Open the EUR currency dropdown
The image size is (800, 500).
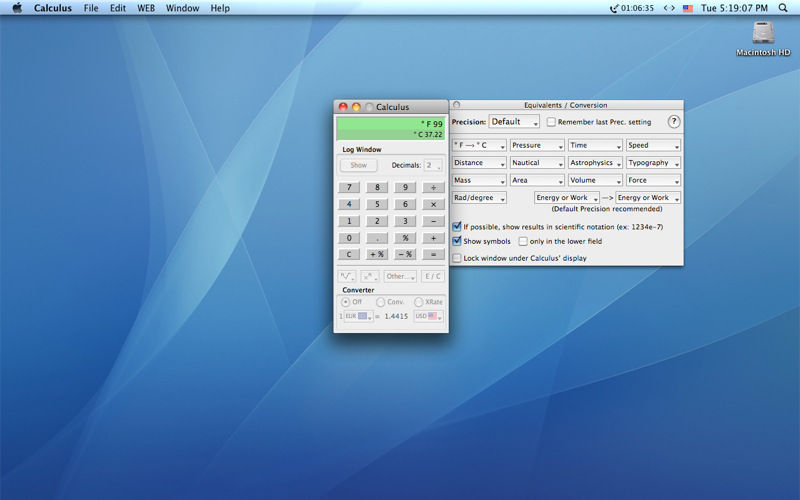pyautogui.click(x=358, y=316)
